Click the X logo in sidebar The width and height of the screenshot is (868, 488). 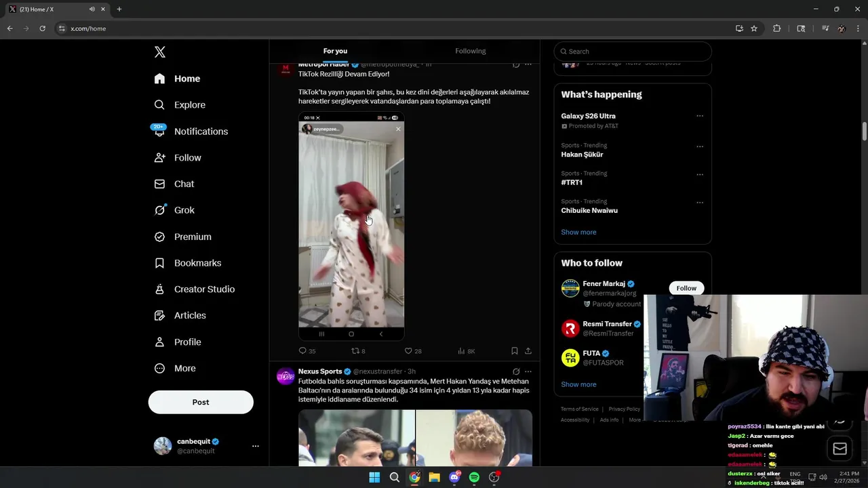click(x=159, y=52)
